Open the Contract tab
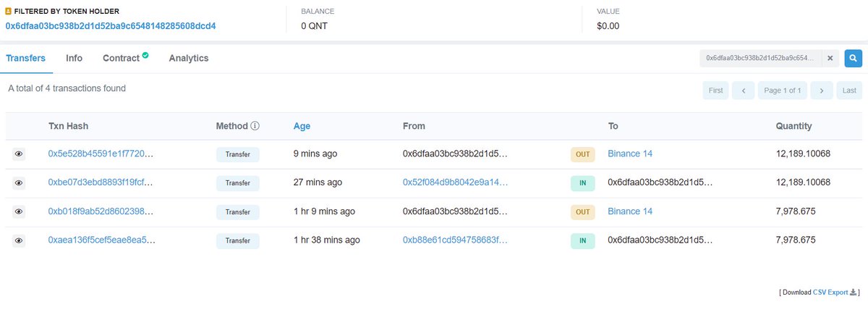868x315 pixels. click(x=121, y=58)
